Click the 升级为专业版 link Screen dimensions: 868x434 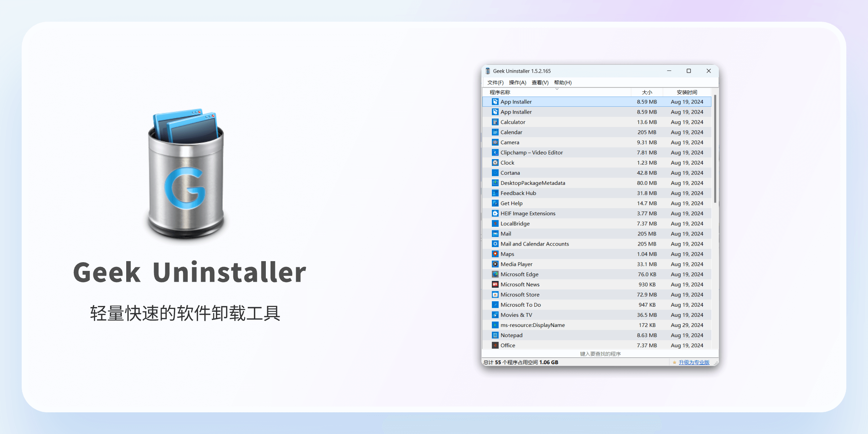click(694, 362)
